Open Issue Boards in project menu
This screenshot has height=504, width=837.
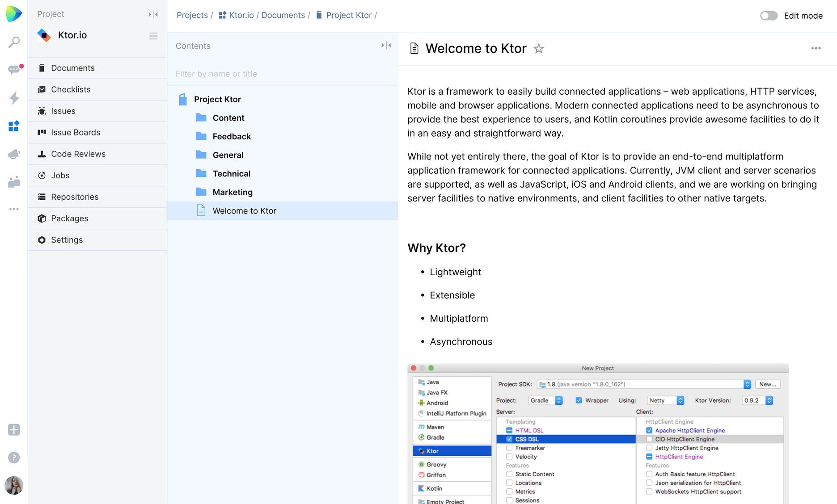click(x=97, y=132)
